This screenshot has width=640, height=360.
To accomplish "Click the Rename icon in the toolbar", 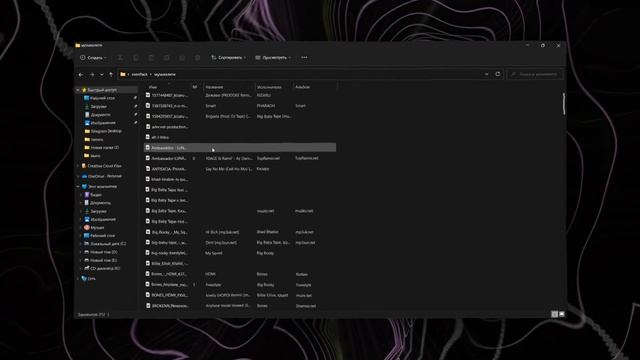I will click(167, 58).
